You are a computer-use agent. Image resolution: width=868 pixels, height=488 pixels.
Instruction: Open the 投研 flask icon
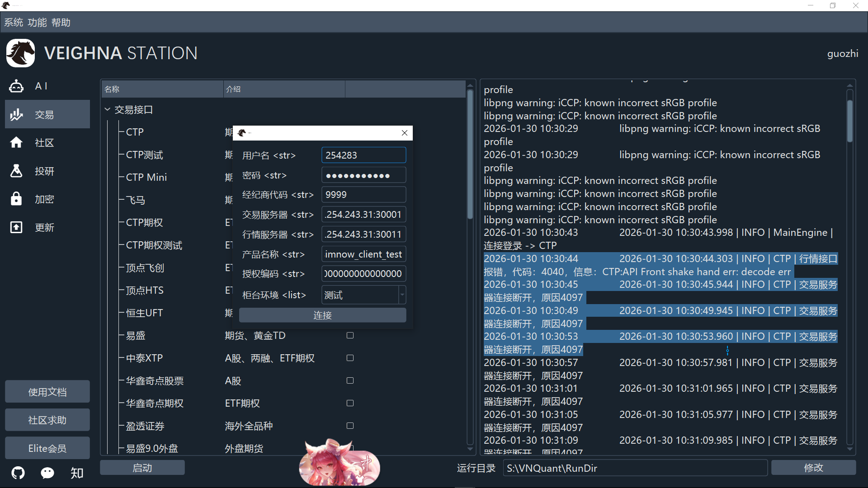click(17, 171)
